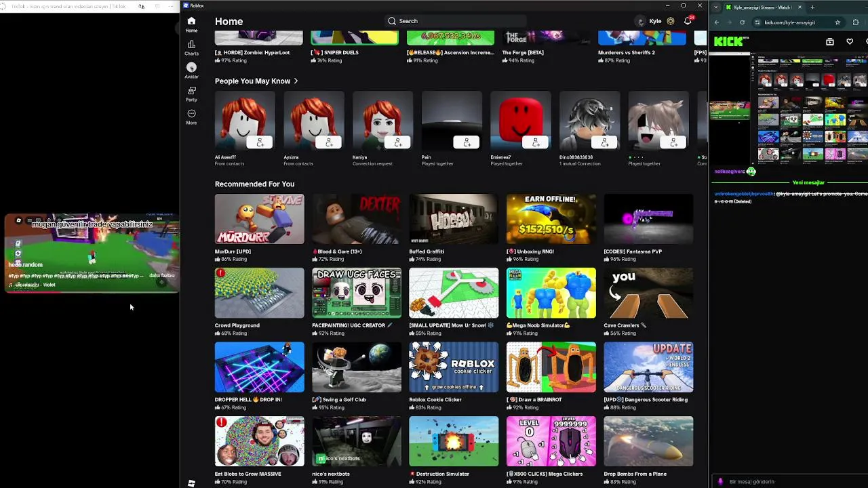Click the Kick browse video icon
Image resolution: width=868 pixels, height=488 pixels.
(x=830, y=41)
